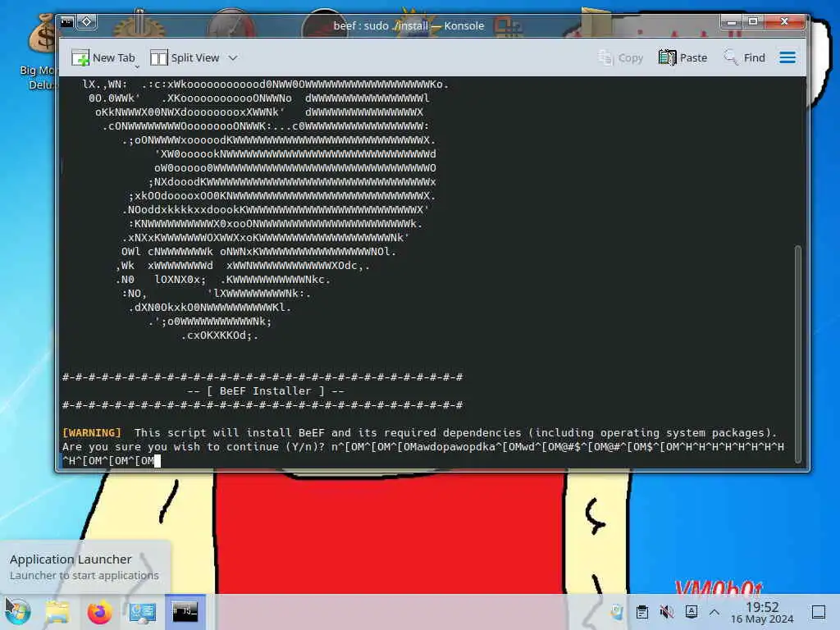840x630 pixels.
Task: Open the clipboard tray icon
Action: click(x=641, y=612)
